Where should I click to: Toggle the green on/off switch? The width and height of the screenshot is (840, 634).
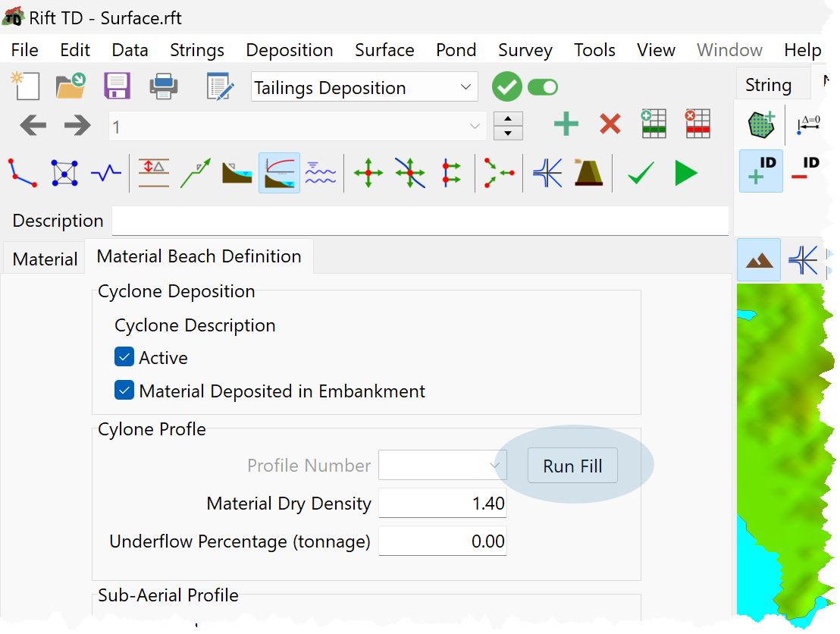(x=543, y=86)
